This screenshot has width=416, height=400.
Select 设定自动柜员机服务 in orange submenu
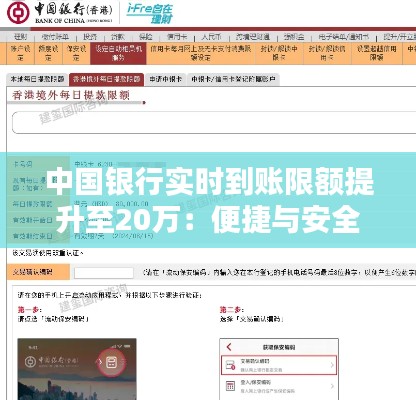(118, 53)
